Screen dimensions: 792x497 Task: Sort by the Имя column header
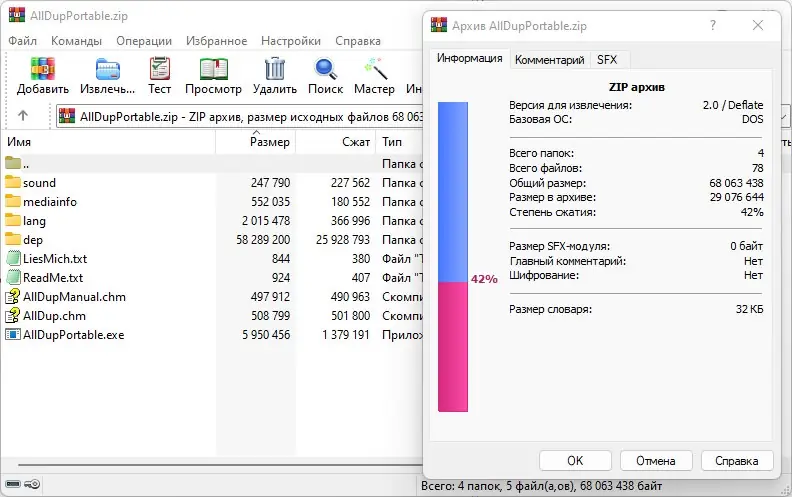[x=108, y=142]
